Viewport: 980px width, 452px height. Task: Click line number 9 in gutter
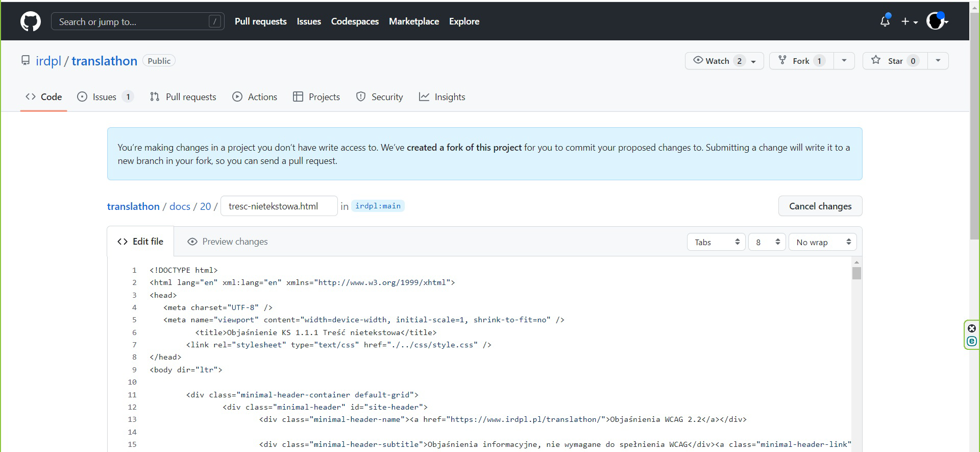[134, 370]
